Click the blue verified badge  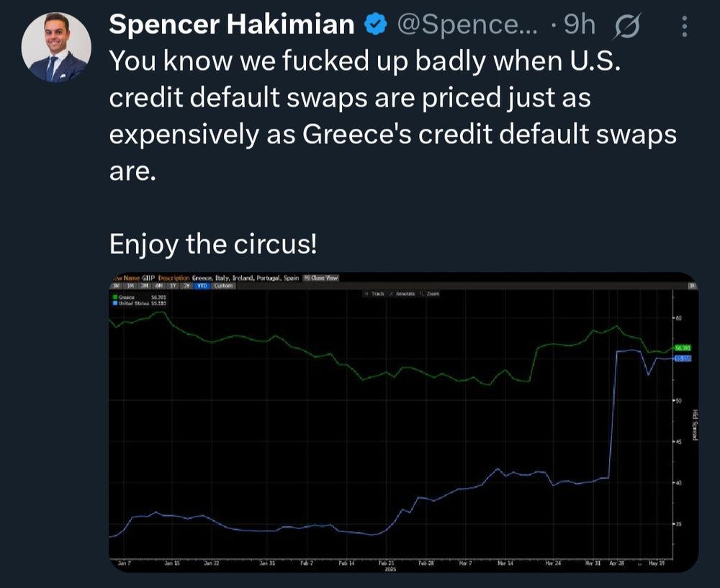click(x=375, y=24)
